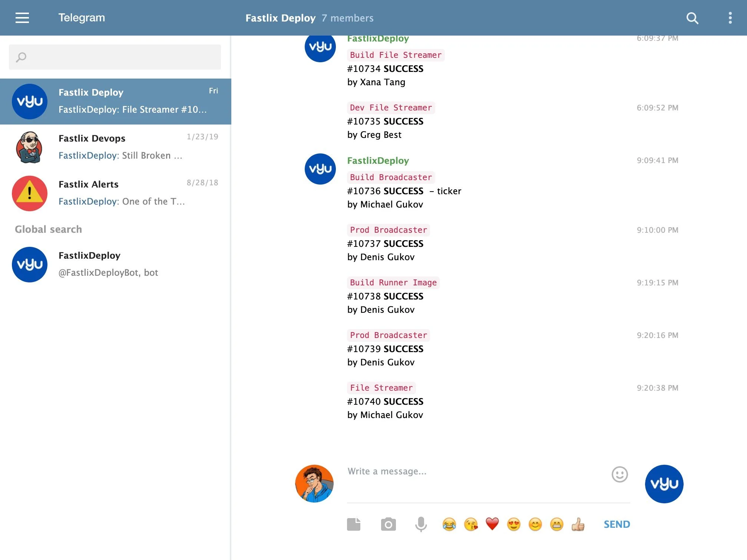Click the group avatar beside message box
Screen dimensions: 747x560
(x=664, y=484)
